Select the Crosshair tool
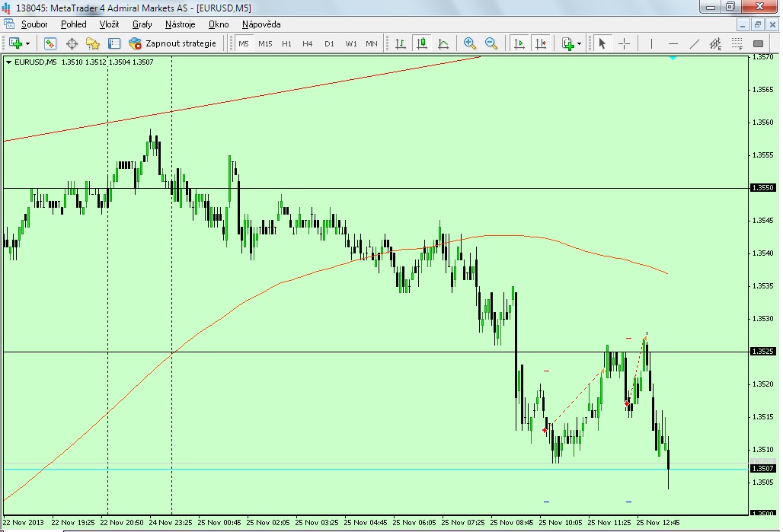783x532 pixels. [625, 43]
